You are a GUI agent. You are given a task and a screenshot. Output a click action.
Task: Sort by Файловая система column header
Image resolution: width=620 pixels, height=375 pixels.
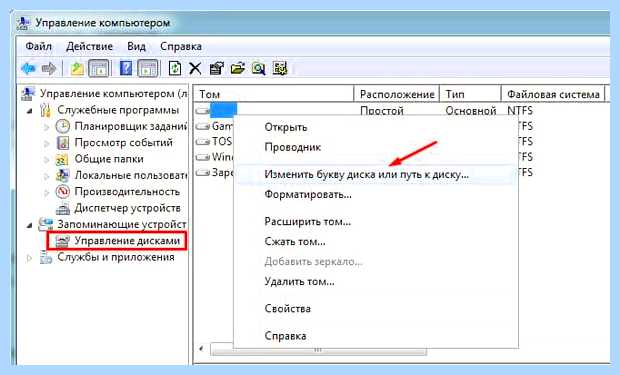[553, 94]
